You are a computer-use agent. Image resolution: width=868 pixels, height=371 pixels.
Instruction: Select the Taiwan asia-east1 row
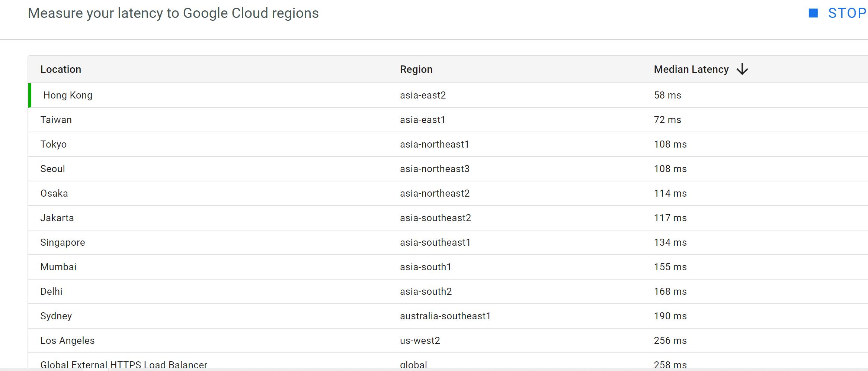pos(260,119)
